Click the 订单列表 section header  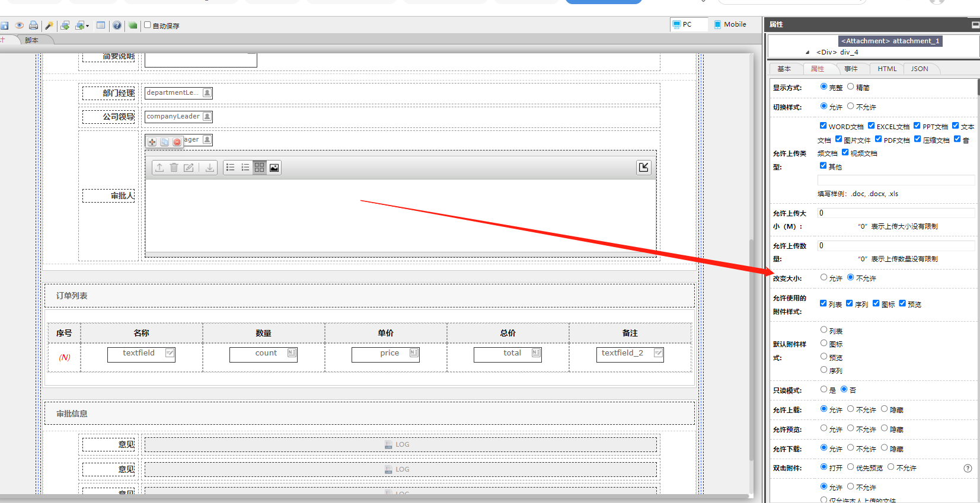[369, 296]
